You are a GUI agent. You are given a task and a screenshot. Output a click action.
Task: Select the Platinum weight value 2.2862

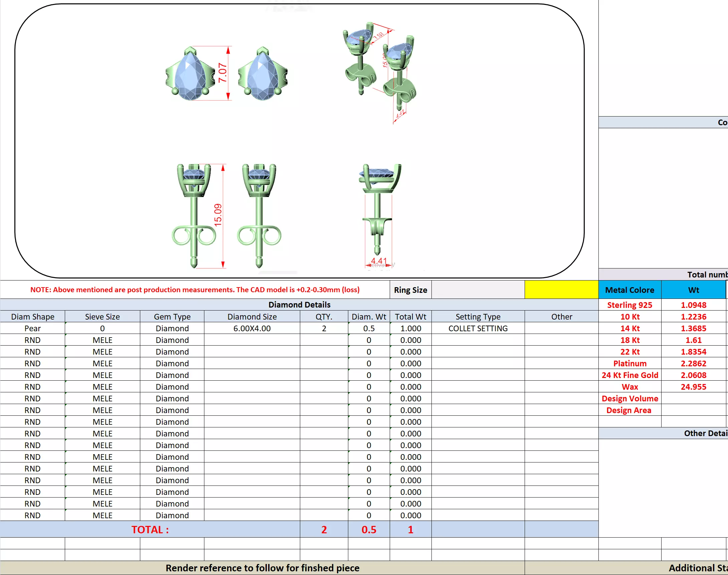pyautogui.click(x=693, y=364)
